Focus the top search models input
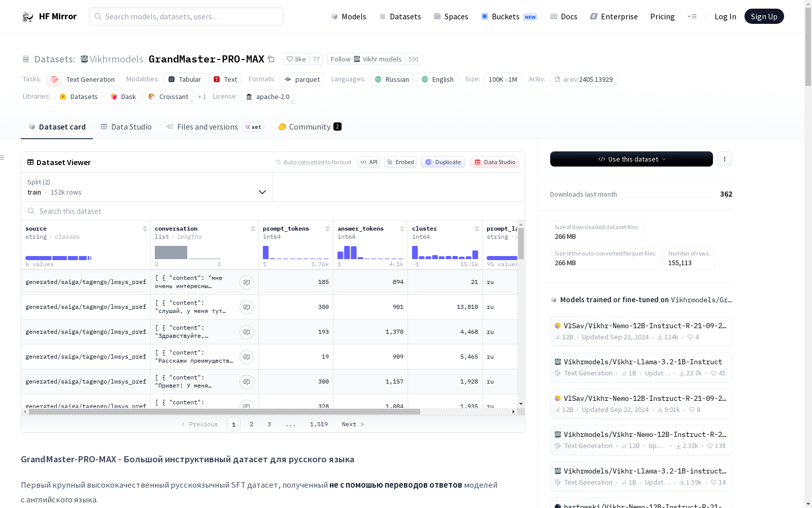812x508 pixels. click(x=186, y=16)
